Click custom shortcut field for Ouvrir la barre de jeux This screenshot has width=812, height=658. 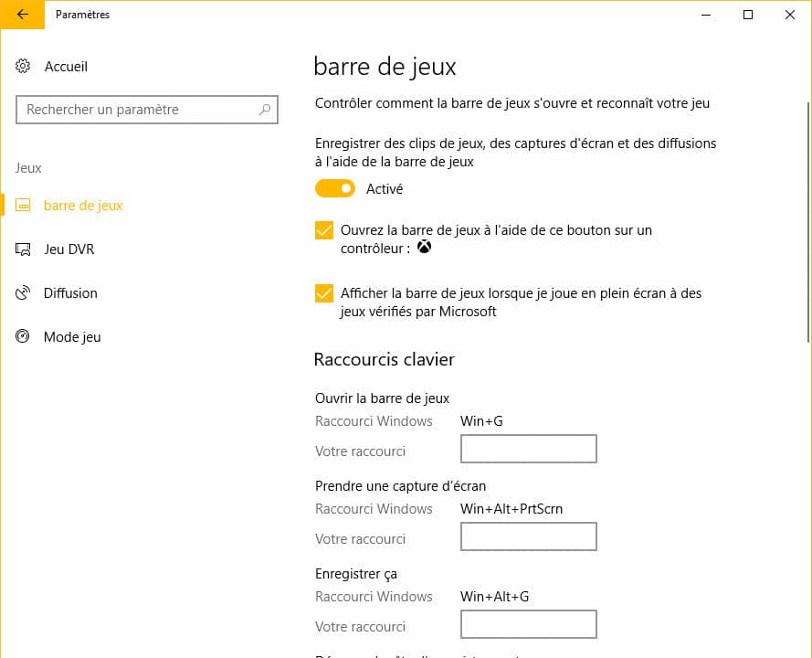529,449
